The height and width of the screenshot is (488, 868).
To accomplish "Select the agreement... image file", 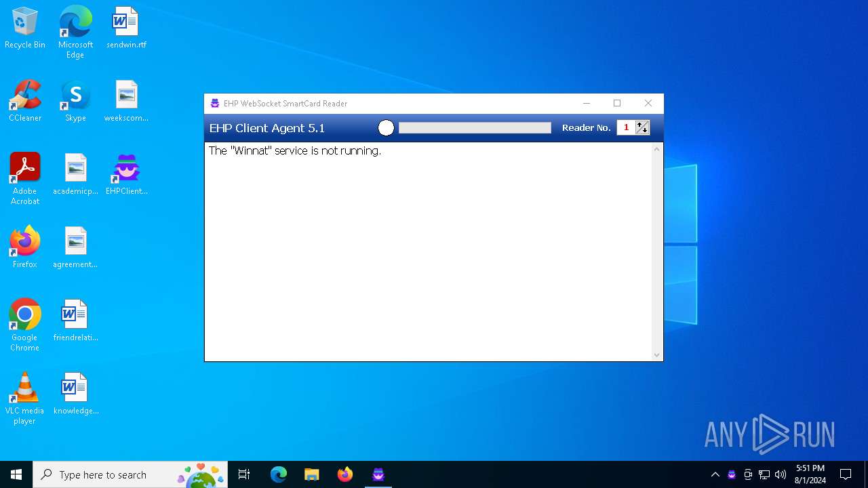I will (75, 247).
